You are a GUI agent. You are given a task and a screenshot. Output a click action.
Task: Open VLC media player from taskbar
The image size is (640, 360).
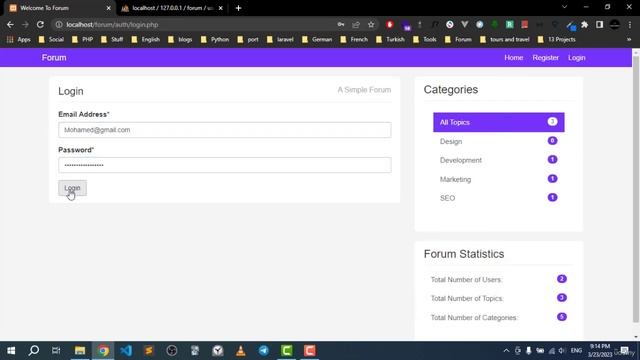(241, 351)
